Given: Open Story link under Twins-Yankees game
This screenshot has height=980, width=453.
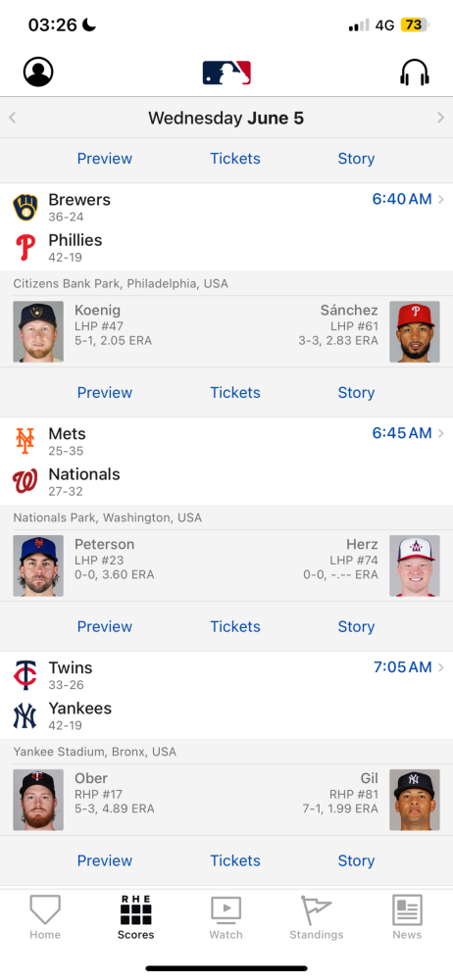Looking at the screenshot, I should pos(356,860).
